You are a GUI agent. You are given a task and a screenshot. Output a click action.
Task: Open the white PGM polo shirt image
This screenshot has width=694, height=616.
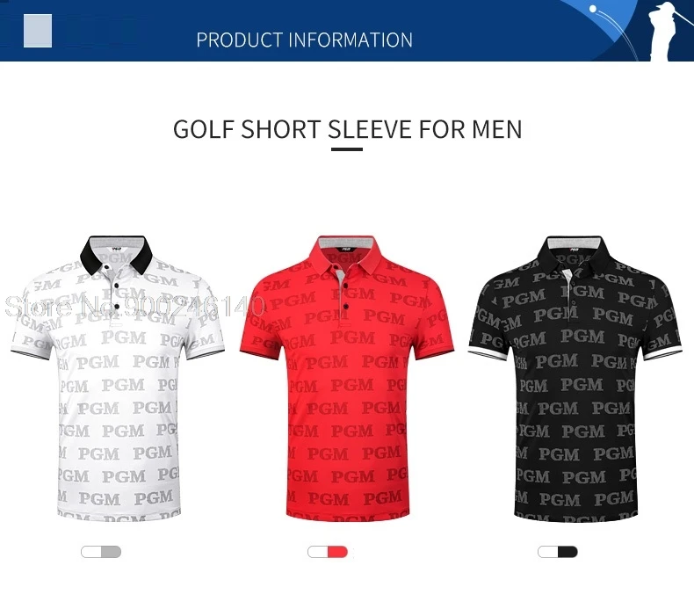pyautogui.click(x=118, y=377)
